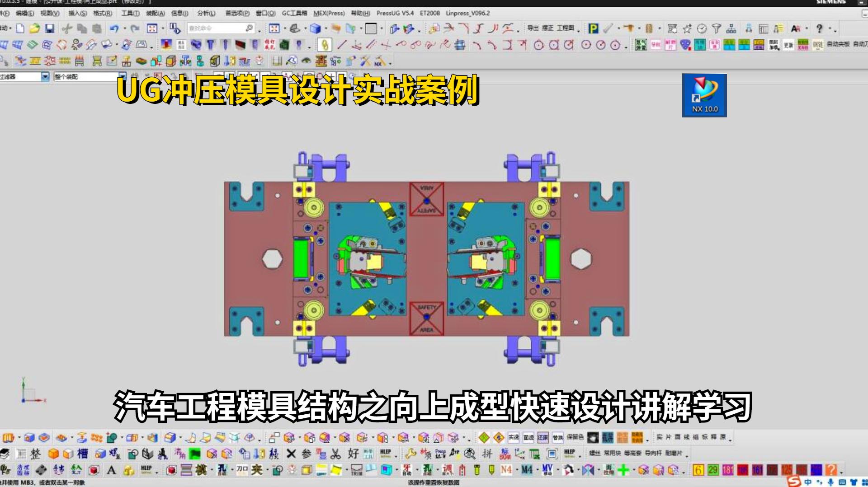The image size is (868, 487).
Task: Click the green number 29 layer button
Action: pyautogui.click(x=713, y=470)
